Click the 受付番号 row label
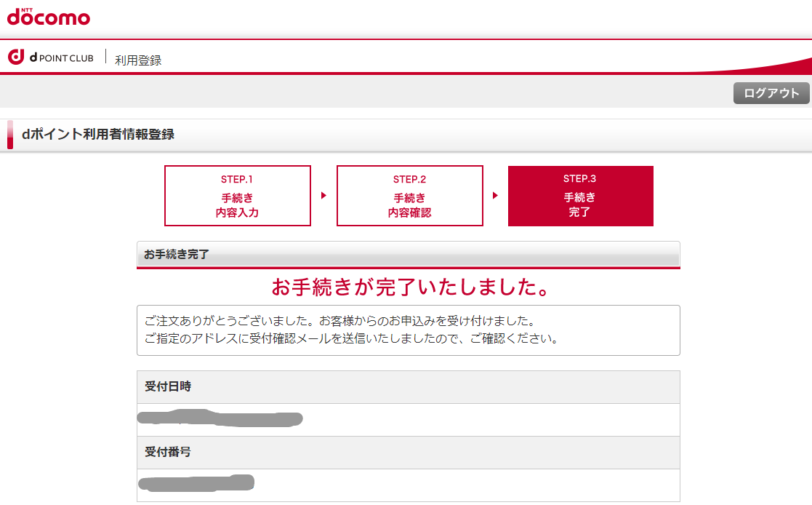Viewport: 812px width, 505px height. 168,452
